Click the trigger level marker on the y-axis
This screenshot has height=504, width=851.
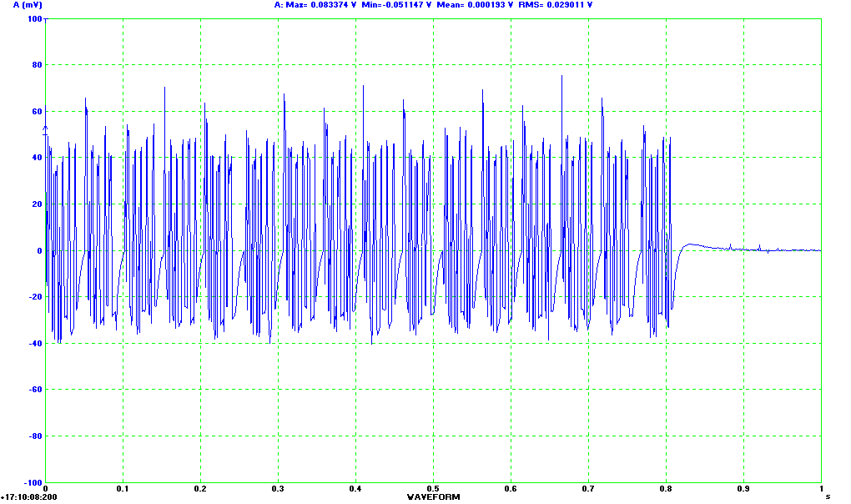[46, 131]
